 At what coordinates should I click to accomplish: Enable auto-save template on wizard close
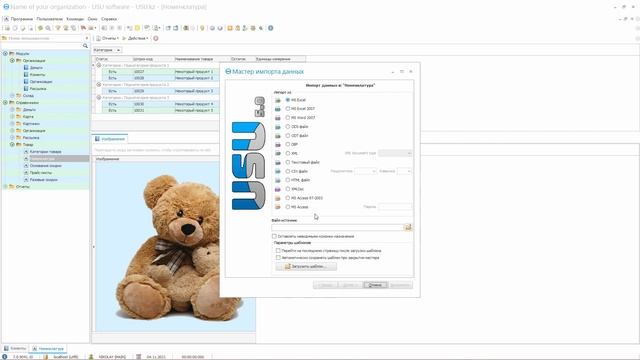(278, 258)
